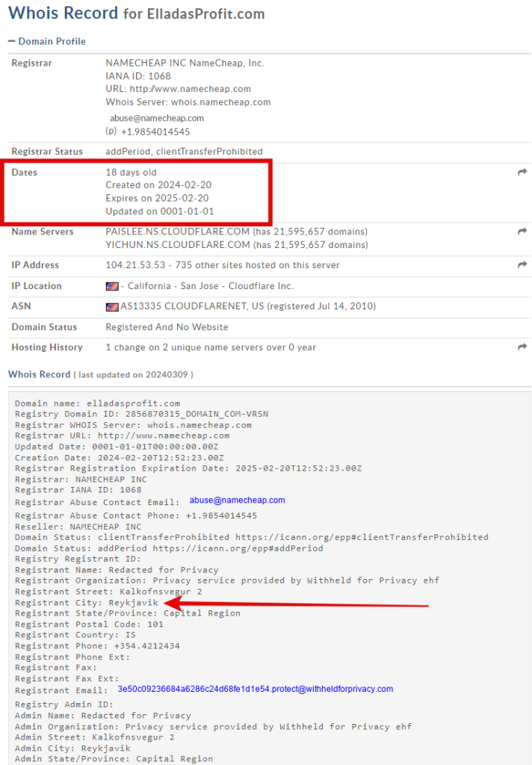Select 'Expires on 2025-02-20' text
Screen dimensions: 532x765
point(157,198)
